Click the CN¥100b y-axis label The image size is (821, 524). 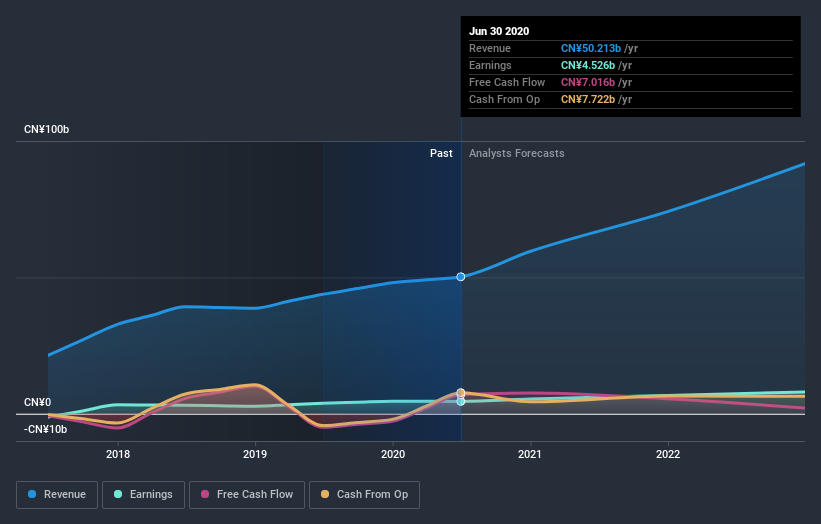coord(47,129)
